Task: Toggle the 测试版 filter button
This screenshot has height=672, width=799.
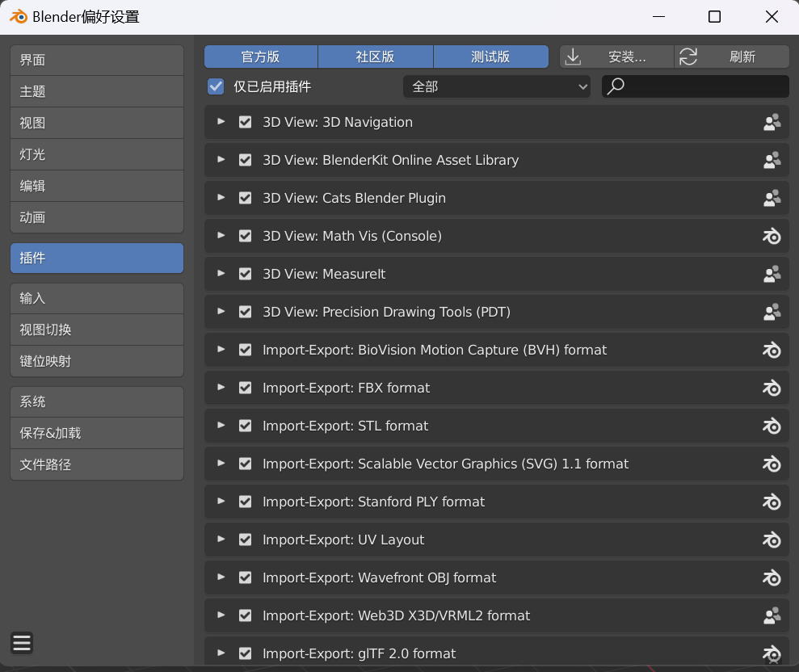Action: click(490, 57)
